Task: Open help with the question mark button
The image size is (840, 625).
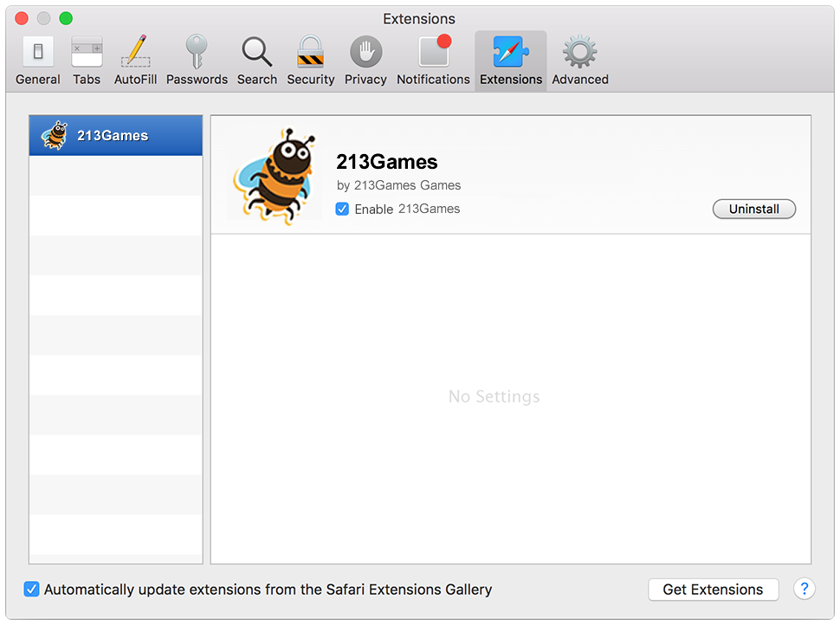Action: click(804, 590)
